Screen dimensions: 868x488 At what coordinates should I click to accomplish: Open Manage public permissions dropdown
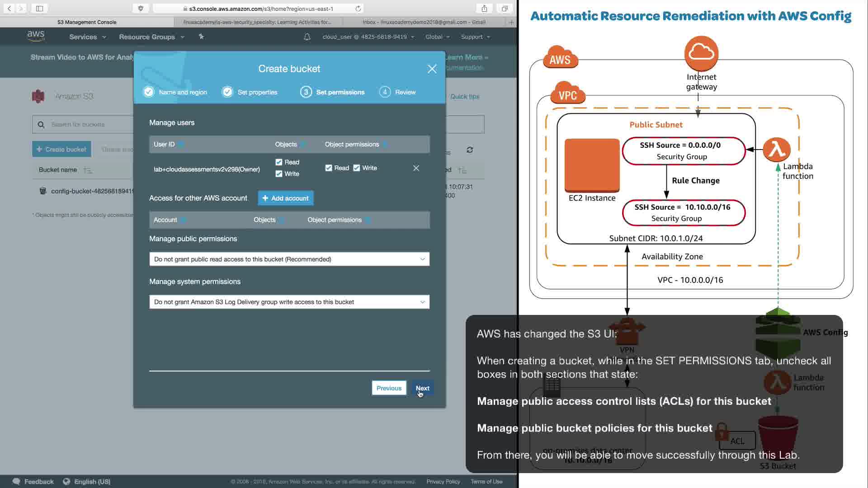click(x=289, y=259)
